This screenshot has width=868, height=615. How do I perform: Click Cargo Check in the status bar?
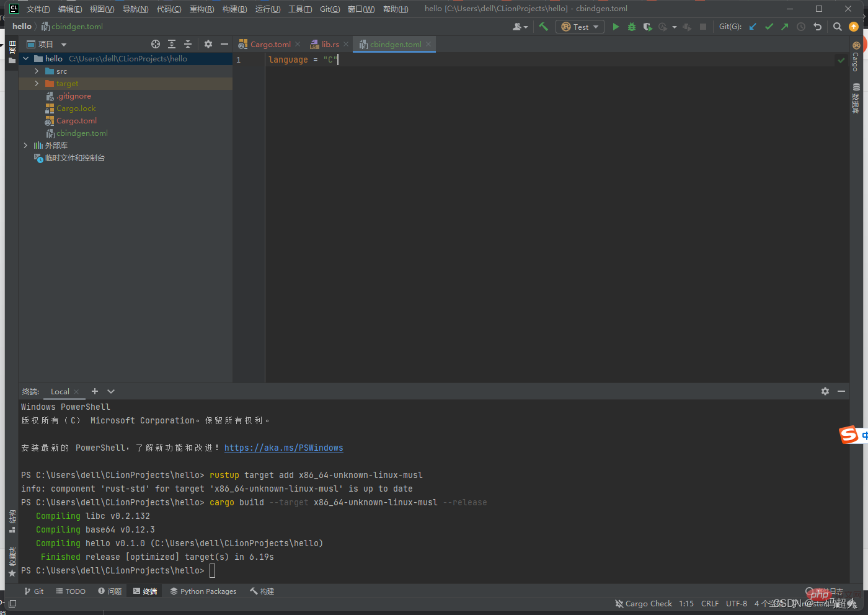pyautogui.click(x=644, y=604)
